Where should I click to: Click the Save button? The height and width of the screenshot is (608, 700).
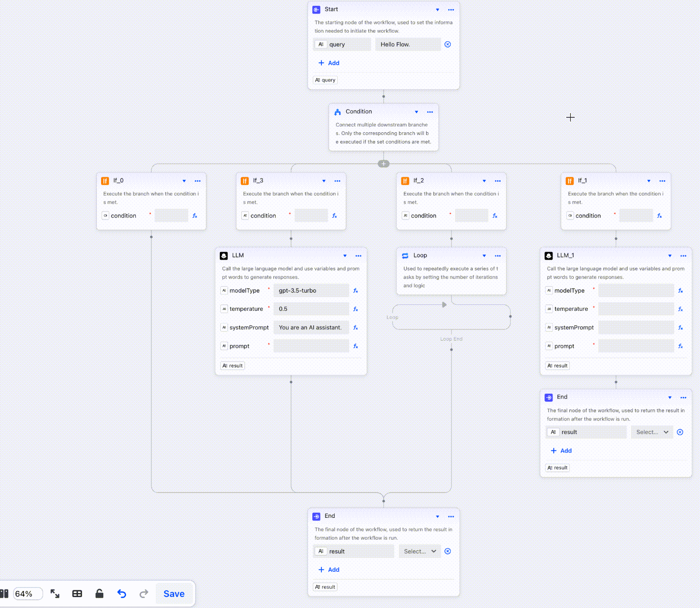(x=174, y=594)
